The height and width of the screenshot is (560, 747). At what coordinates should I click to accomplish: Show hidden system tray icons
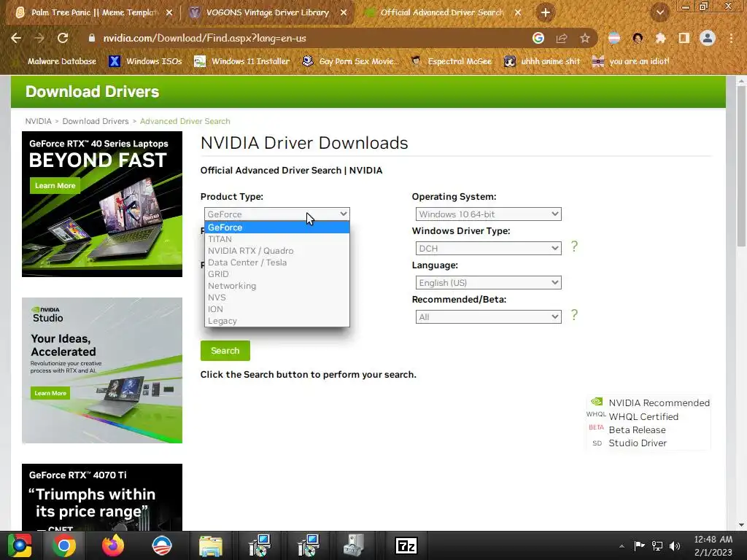pos(622,546)
